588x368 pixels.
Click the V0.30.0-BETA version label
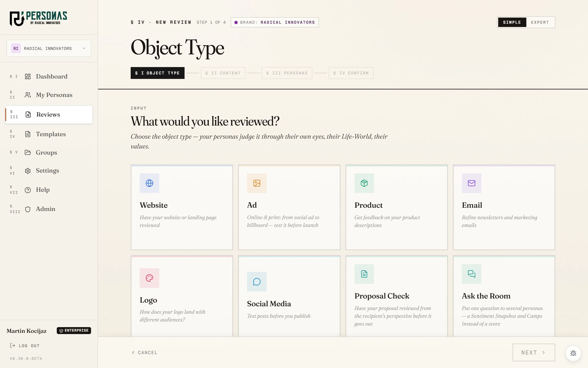point(26,359)
